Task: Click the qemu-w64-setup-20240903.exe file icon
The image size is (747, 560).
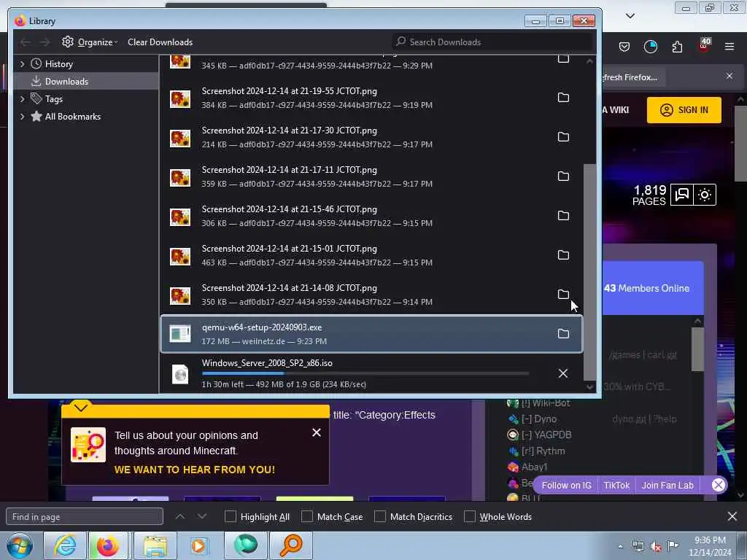Action: coord(180,334)
